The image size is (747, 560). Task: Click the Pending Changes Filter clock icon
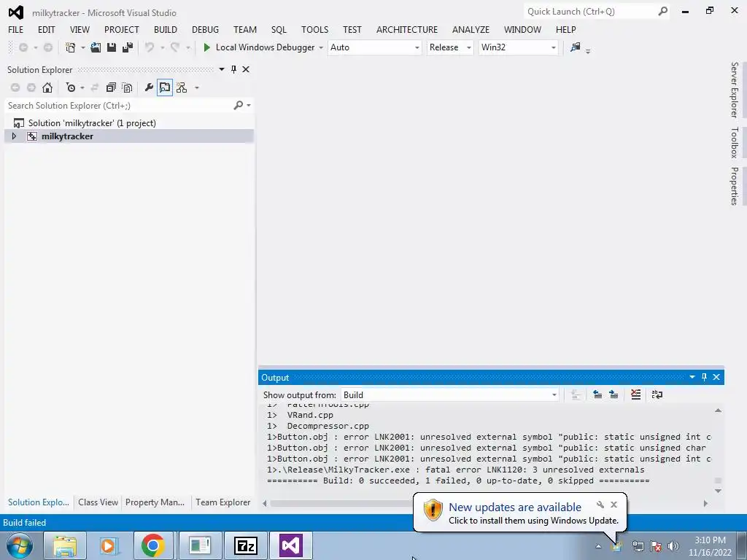[71, 87]
